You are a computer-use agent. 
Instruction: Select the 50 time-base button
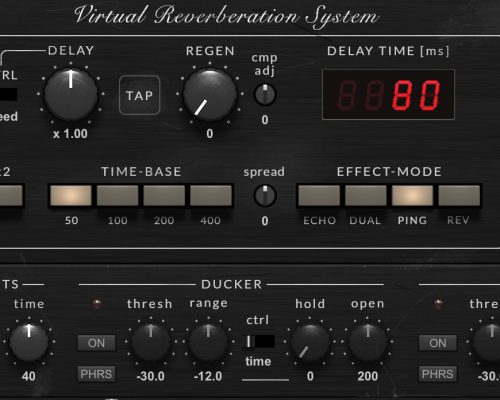pyautogui.click(x=71, y=196)
